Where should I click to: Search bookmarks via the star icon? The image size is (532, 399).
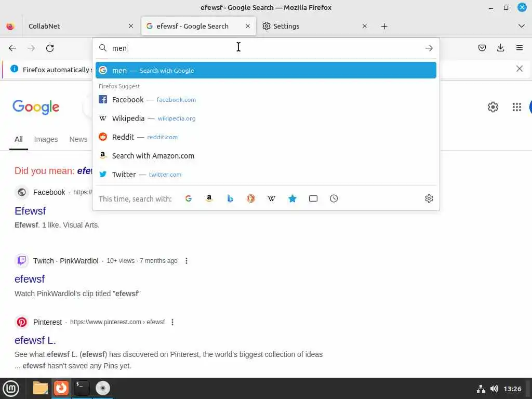pyautogui.click(x=292, y=198)
